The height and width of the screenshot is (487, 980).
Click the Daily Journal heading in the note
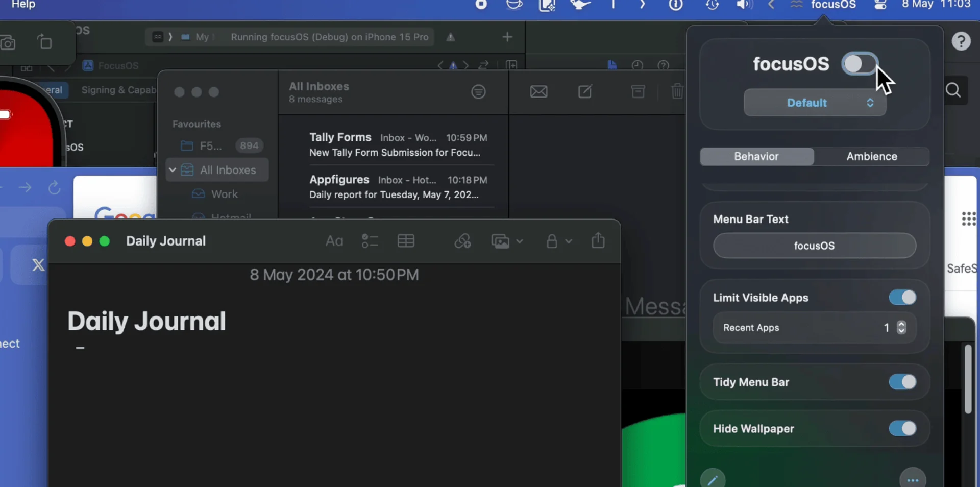[146, 321]
